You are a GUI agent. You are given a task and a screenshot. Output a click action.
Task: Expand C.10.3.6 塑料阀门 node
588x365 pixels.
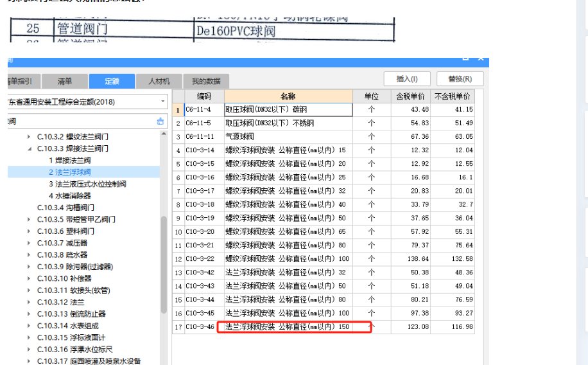click(29, 231)
